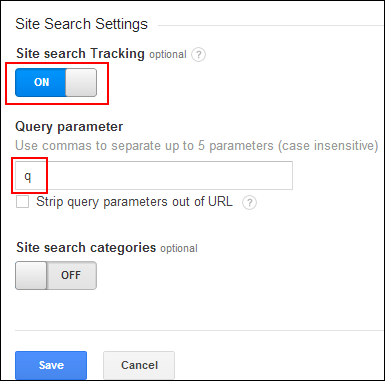Enable the Site search categories switch

pos(56,275)
